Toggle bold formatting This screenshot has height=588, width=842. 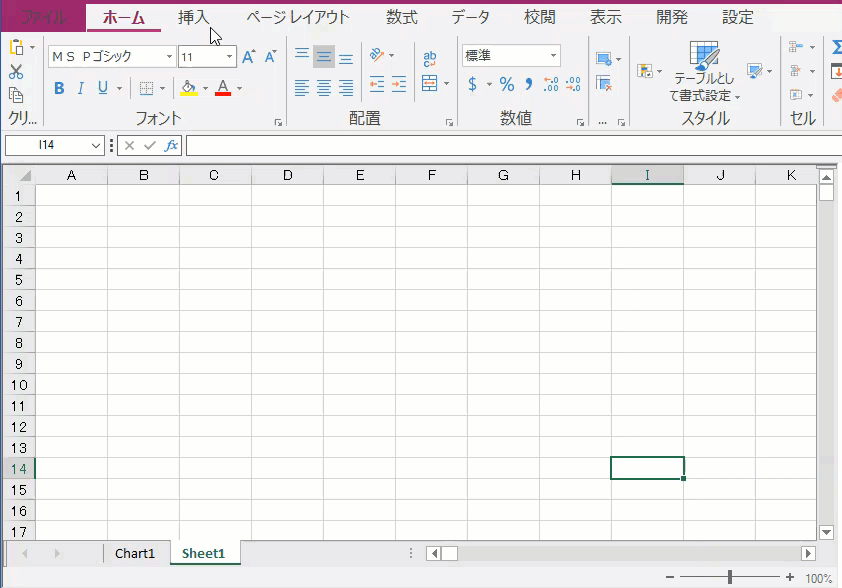click(59, 88)
